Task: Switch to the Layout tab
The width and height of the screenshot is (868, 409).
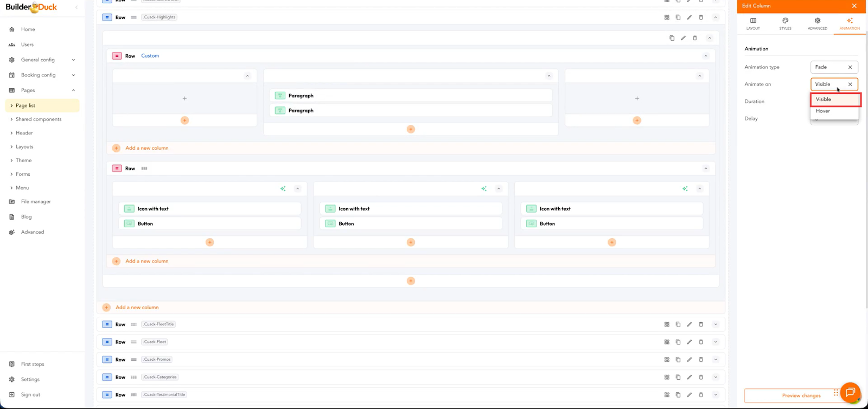Action: click(753, 24)
